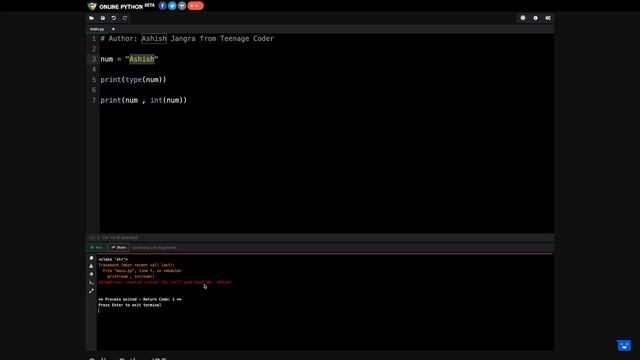Switch to the main.py tab
The image size is (640, 360).
(97, 29)
